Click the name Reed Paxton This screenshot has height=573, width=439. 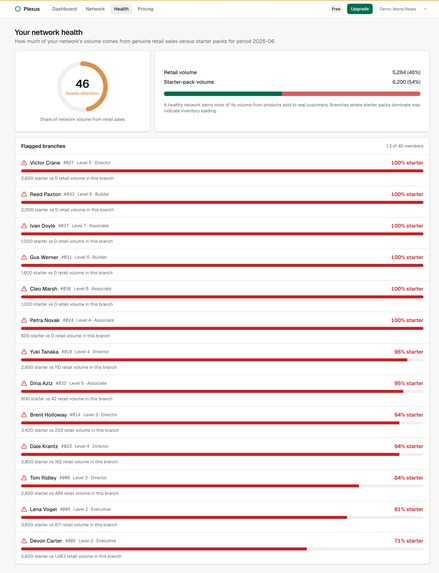point(45,194)
